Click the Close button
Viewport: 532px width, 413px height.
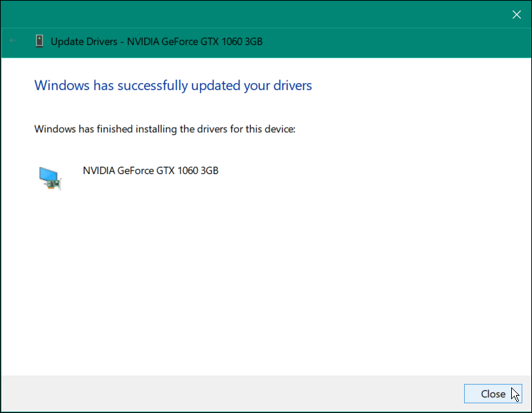tap(493, 394)
